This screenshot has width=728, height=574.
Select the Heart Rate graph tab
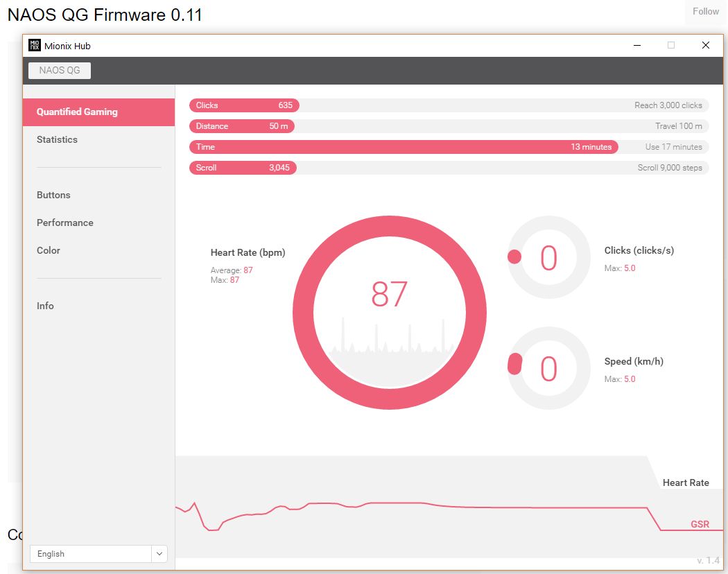686,482
